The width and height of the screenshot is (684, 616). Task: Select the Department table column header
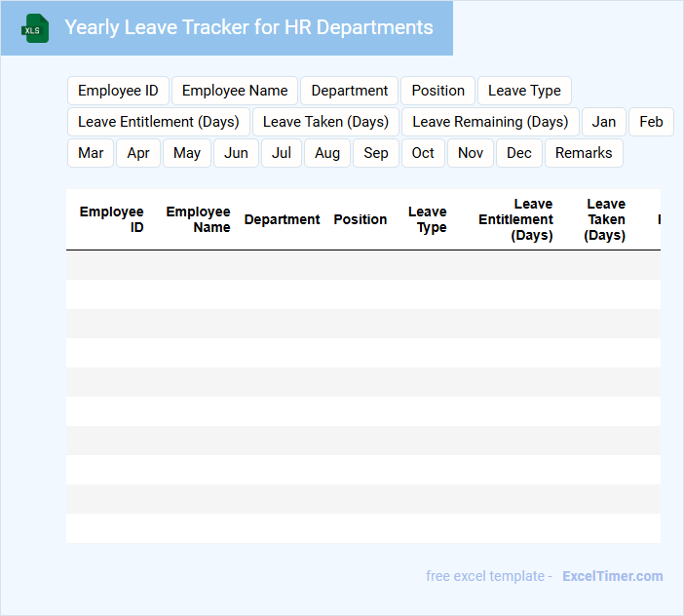pyautogui.click(x=282, y=219)
